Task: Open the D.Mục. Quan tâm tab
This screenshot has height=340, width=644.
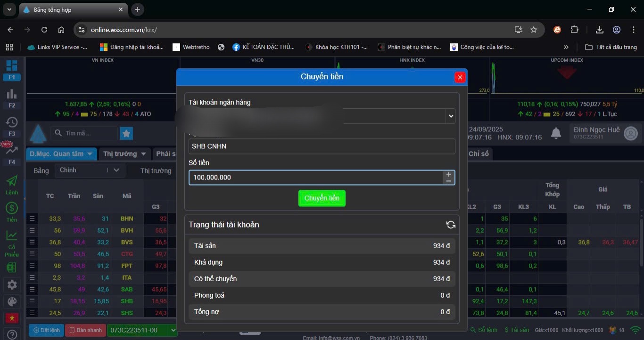Action: [62, 154]
